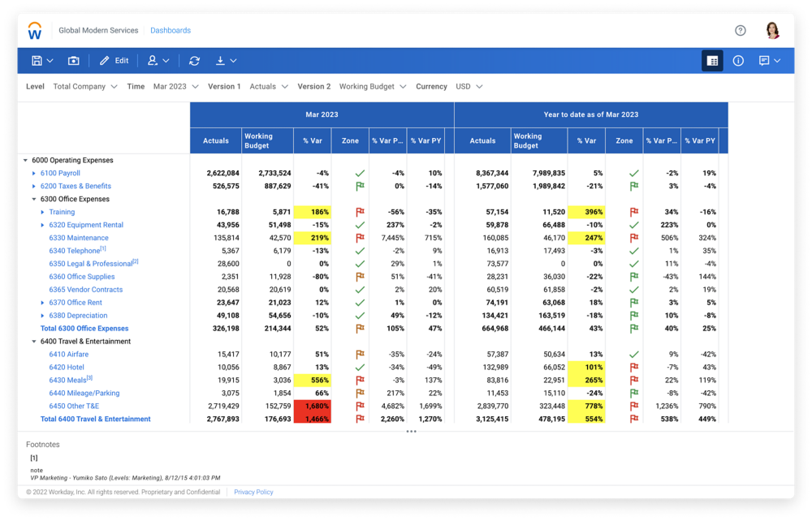Collapse the 6400 Travel & Entertainment group
812x521 pixels.
[34, 342]
